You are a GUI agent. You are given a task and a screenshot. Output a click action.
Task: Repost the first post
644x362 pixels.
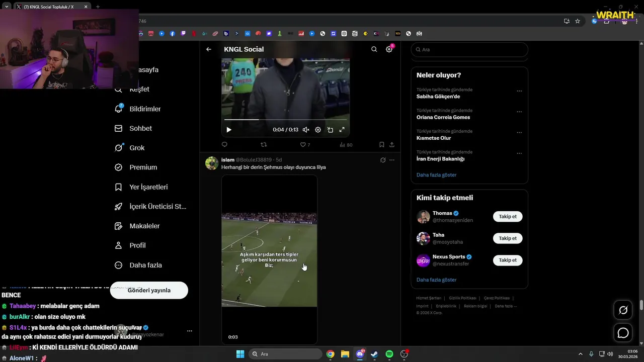(x=264, y=145)
